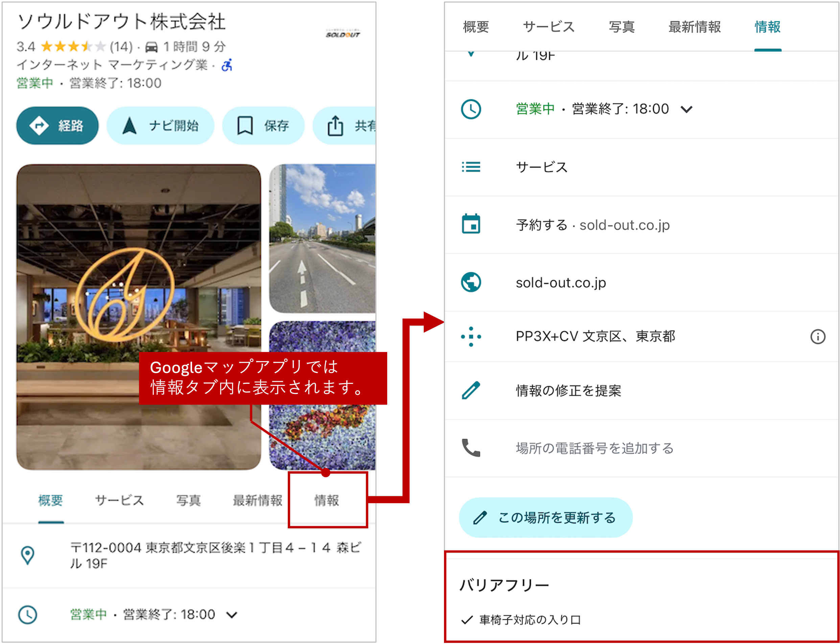This screenshot has width=840, height=644.
Task: Save the place with the 保存 bookmark icon
Action: [245, 125]
